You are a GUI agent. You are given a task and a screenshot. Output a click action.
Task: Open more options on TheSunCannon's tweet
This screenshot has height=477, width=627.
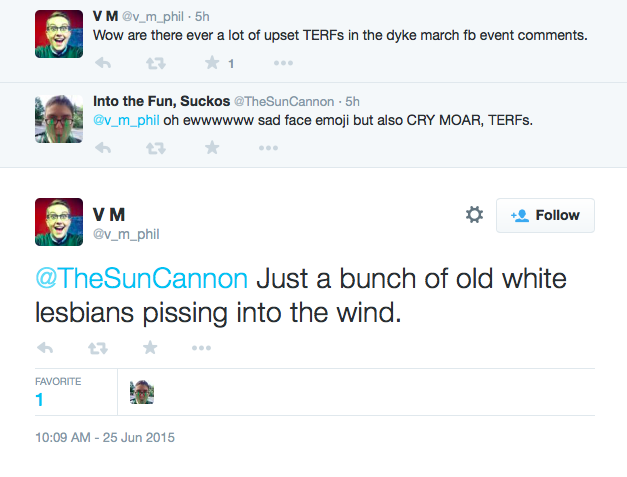tap(267, 147)
